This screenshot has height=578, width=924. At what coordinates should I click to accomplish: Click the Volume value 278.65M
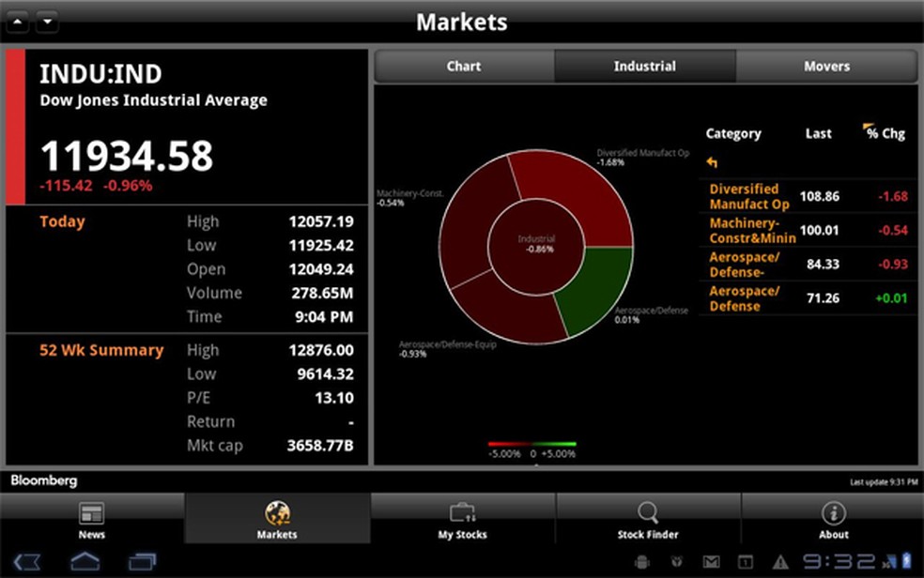coord(322,293)
